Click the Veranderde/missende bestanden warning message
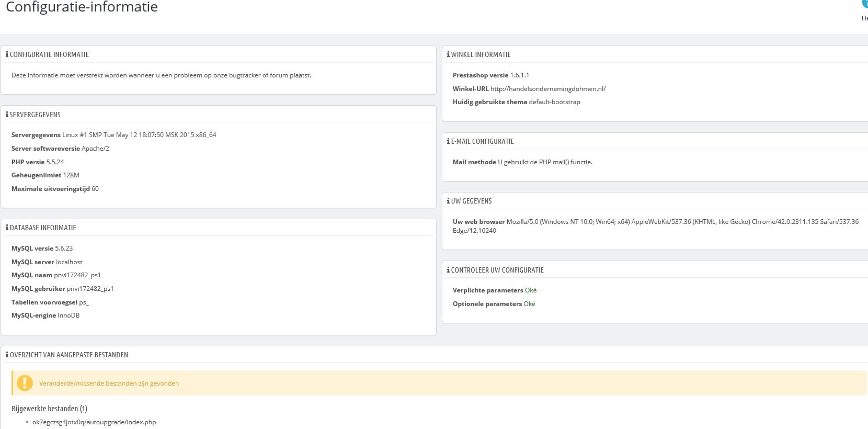The height and width of the screenshot is (429, 868). pos(109,383)
